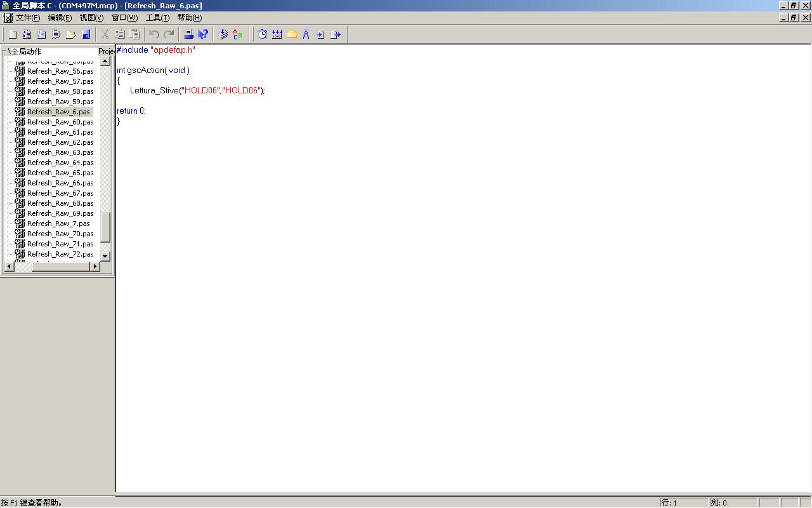Select Refresh_Raw_69.pas in the tree

pyautogui.click(x=60, y=213)
